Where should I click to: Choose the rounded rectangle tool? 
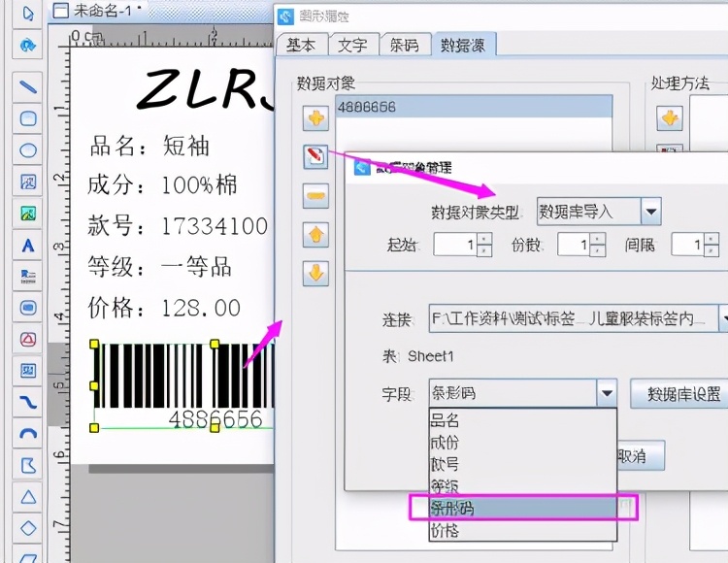pyautogui.click(x=28, y=118)
